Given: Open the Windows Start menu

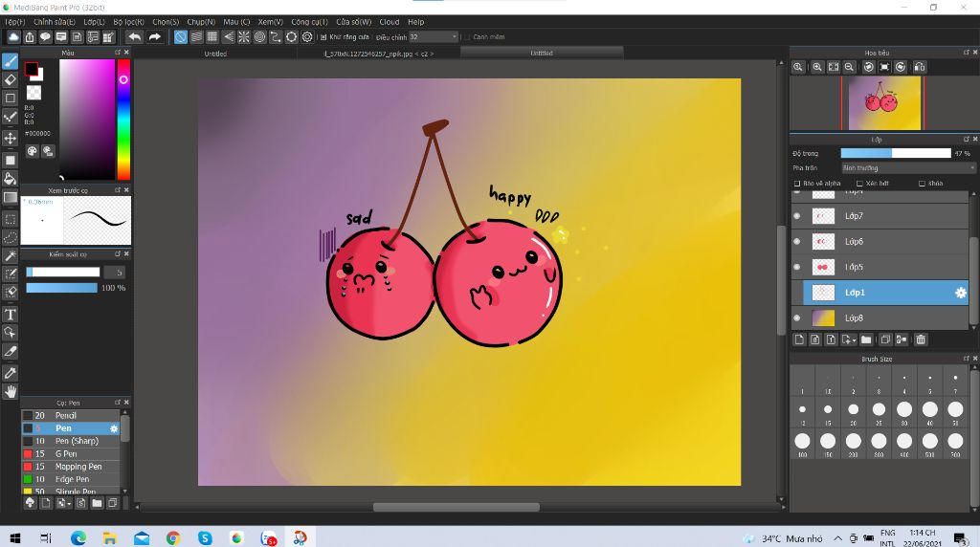Looking at the screenshot, I should pyautogui.click(x=15, y=538).
